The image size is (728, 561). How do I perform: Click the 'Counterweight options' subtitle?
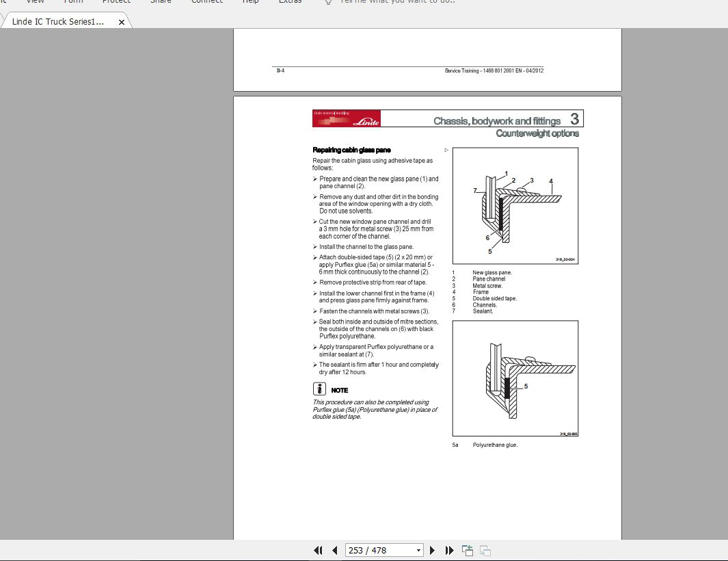tap(537, 133)
